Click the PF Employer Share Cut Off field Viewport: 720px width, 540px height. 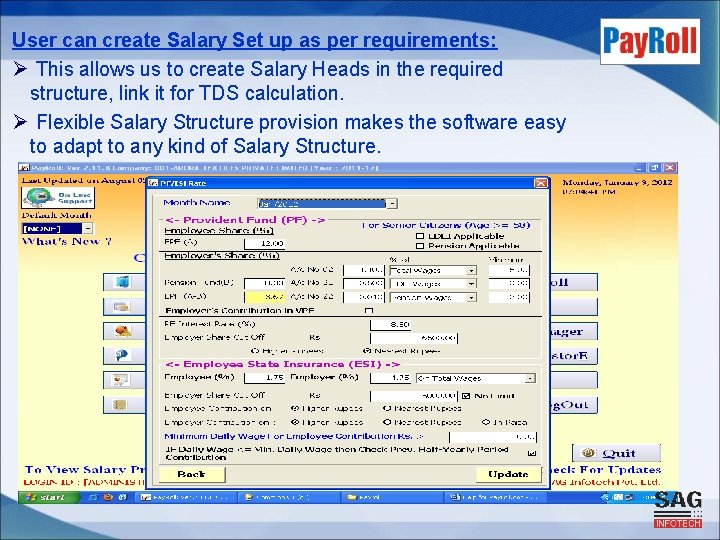[414, 338]
